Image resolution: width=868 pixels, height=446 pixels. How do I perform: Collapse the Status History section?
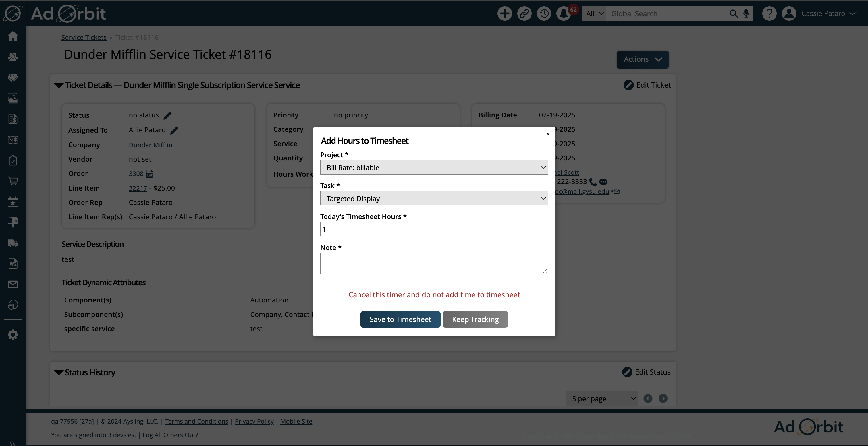59,373
